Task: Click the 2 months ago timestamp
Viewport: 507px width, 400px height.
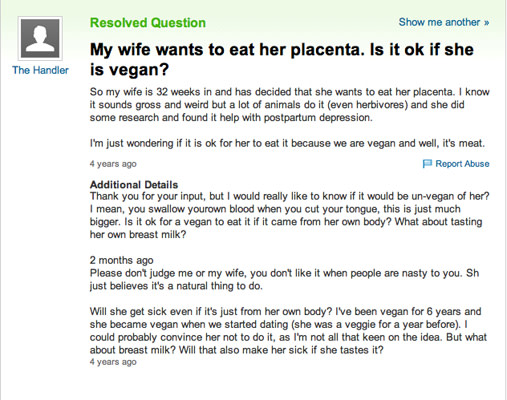Action: [x=121, y=260]
